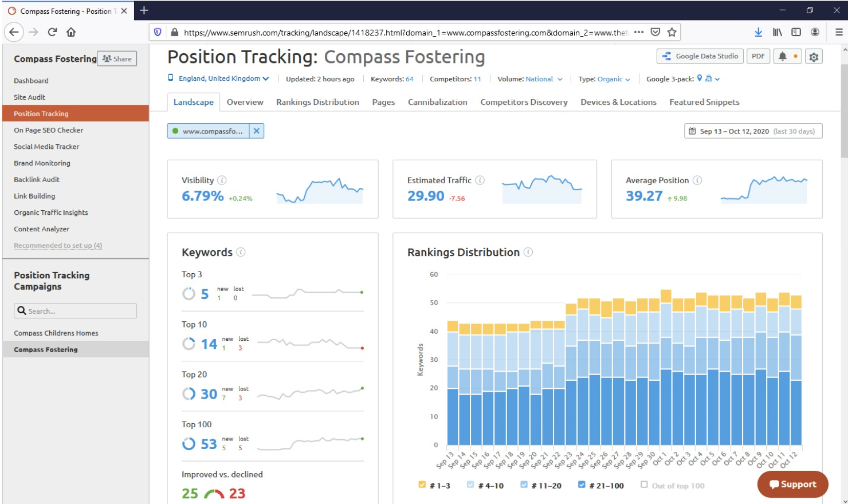The image size is (848, 504).
Task: Open tracking protection shield icon
Action: 158,32
